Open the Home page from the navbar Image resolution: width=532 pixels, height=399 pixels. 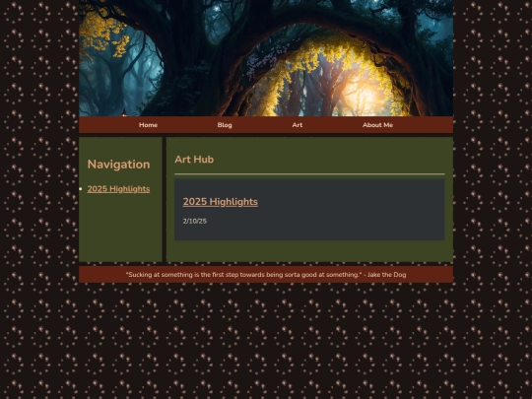point(148,125)
